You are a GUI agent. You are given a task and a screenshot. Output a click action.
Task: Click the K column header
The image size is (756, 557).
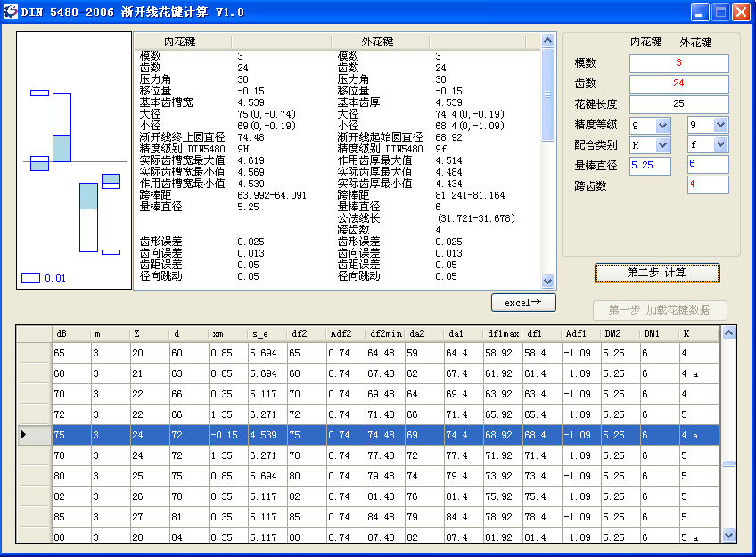coord(699,333)
